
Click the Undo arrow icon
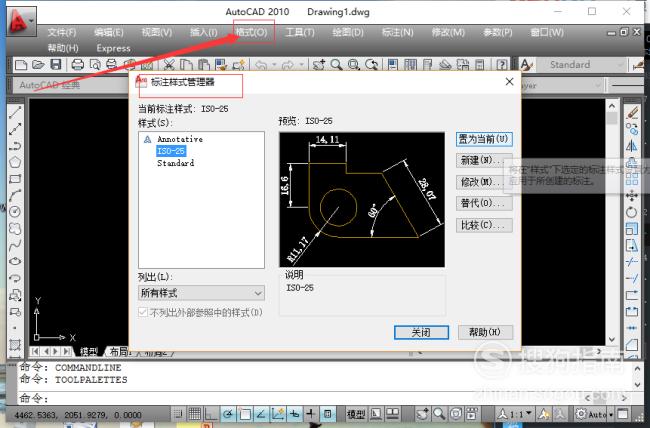[x=261, y=65]
